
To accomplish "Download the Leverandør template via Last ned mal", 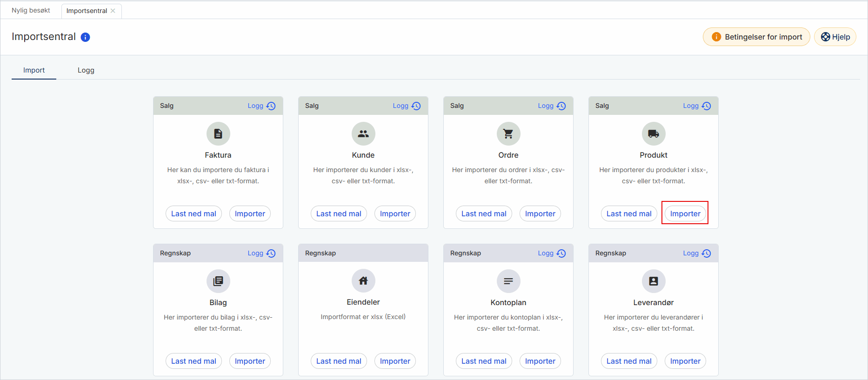I will [629, 361].
